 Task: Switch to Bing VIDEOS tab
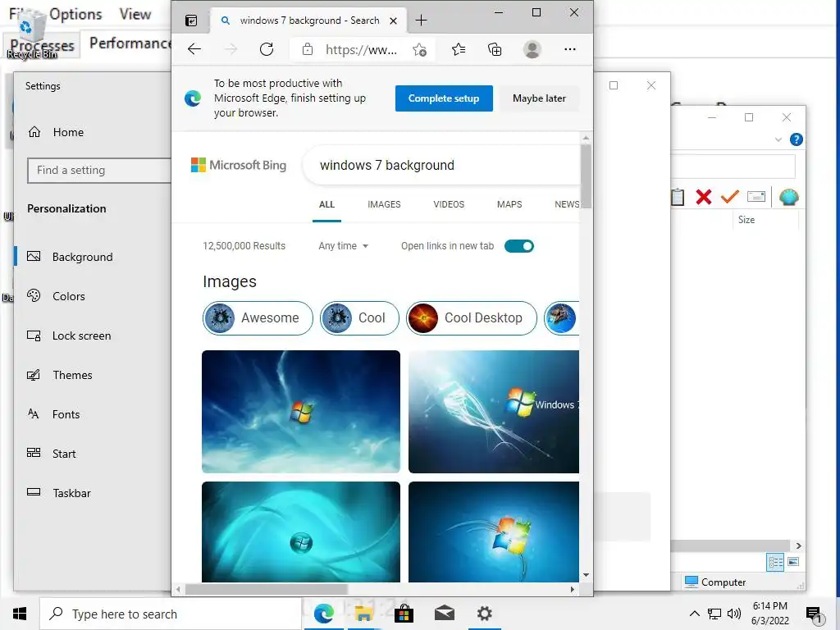(x=449, y=204)
